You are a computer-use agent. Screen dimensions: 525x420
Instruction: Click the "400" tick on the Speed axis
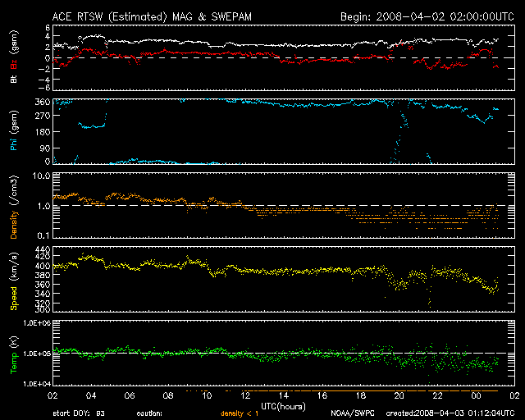(x=43, y=267)
